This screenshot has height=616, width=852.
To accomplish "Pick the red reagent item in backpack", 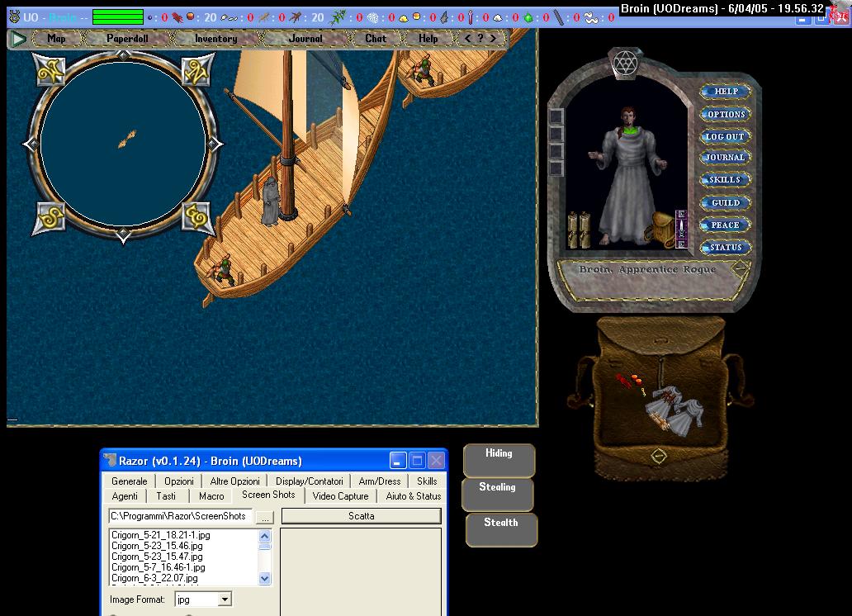I will tap(630, 381).
